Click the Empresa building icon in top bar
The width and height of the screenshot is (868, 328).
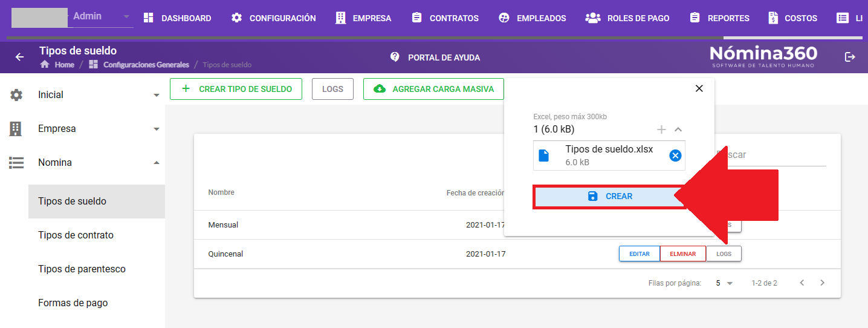point(341,18)
